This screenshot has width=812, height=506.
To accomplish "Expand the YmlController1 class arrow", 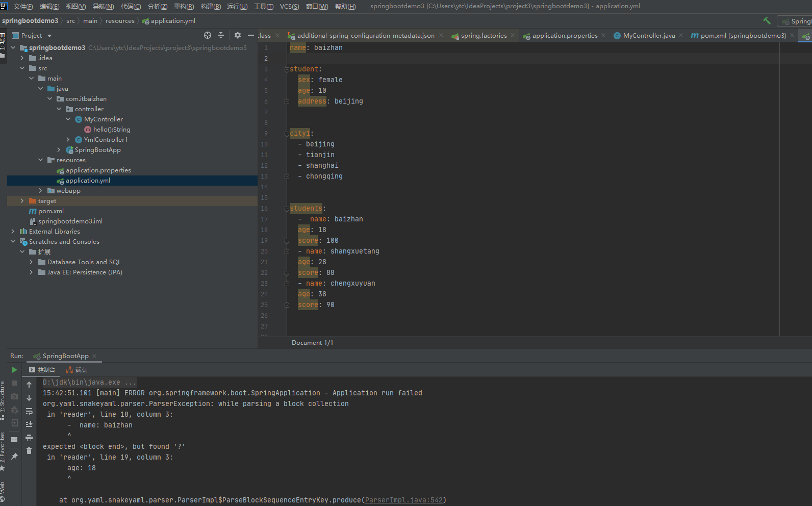I will 68,140.
